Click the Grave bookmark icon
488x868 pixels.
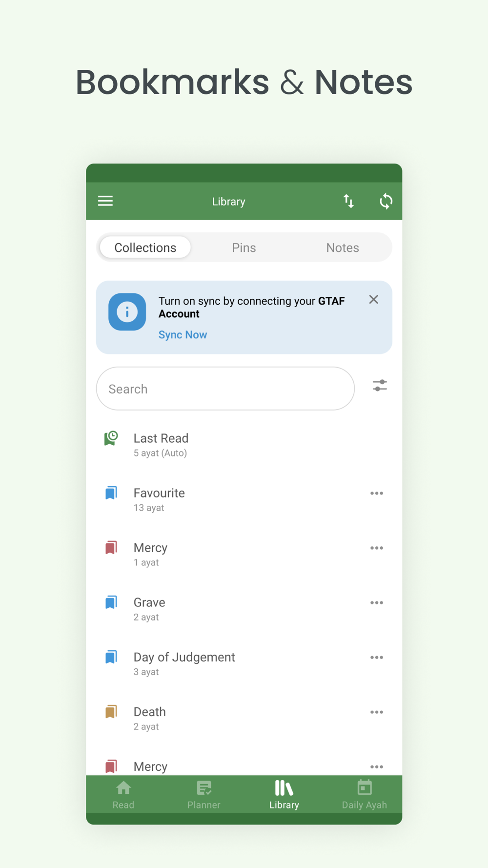click(x=111, y=602)
